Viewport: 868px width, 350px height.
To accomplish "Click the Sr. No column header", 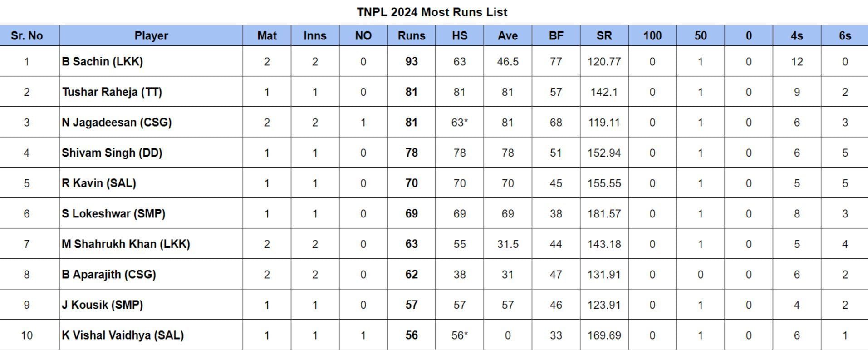I will [x=27, y=36].
